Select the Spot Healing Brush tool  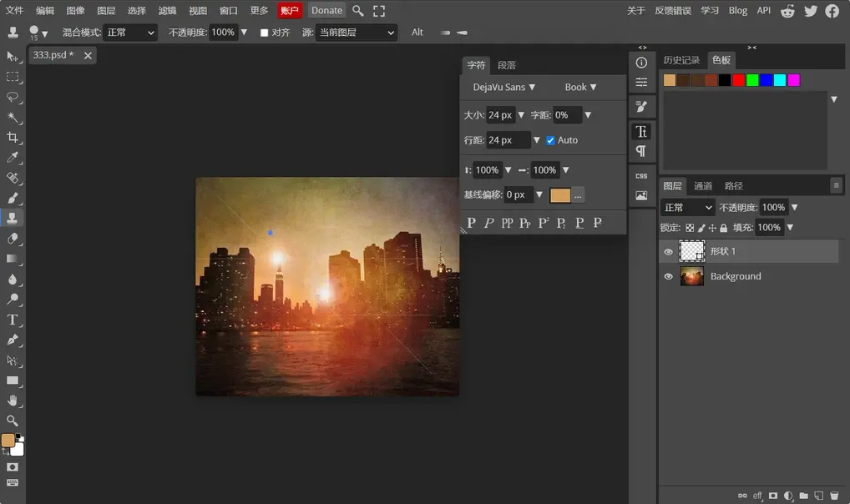point(12,178)
